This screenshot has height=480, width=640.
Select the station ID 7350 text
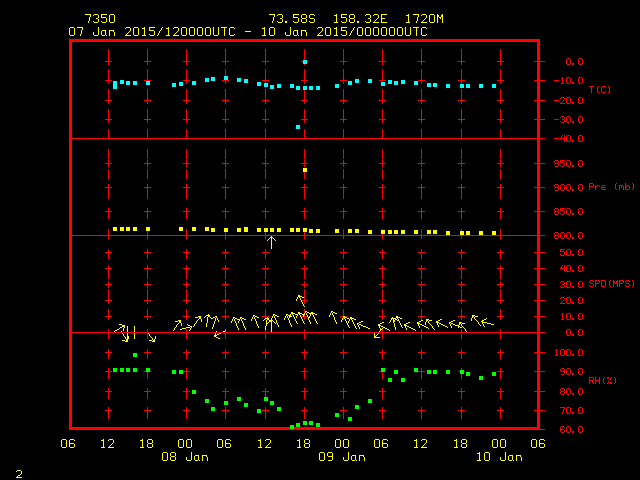pos(99,19)
